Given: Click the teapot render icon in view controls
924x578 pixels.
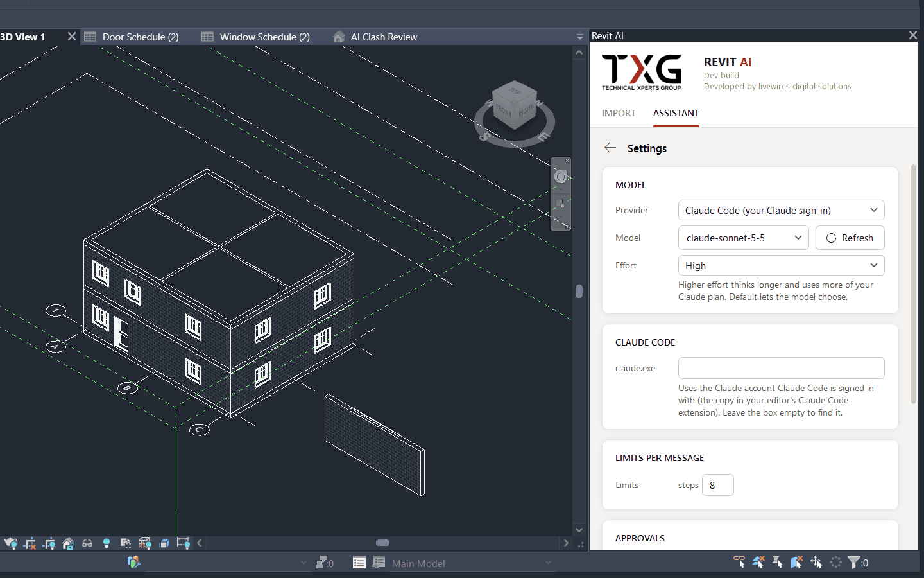Looking at the screenshot, I should pyautogui.click(x=10, y=543).
